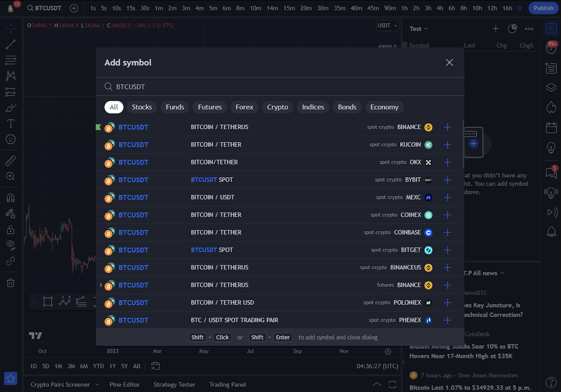The image size is (561, 392).
Task: Set the date range to YTD
Action: click(98, 366)
